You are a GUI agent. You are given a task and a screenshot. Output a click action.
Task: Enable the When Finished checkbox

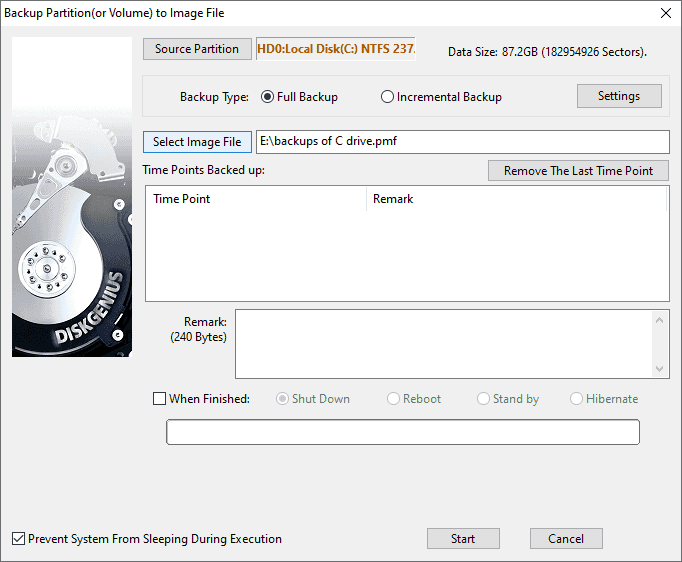coord(160,399)
